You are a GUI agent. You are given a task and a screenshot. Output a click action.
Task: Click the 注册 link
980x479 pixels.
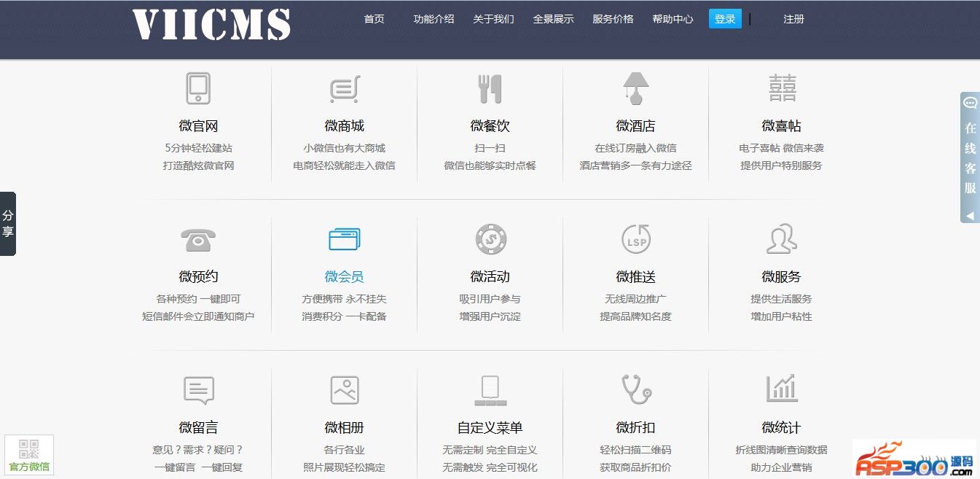pyautogui.click(x=793, y=19)
